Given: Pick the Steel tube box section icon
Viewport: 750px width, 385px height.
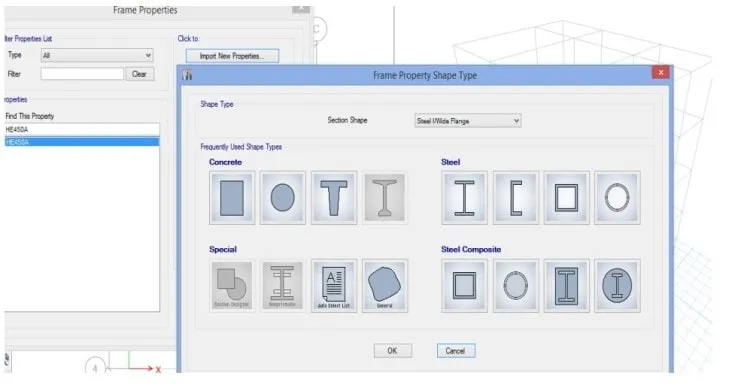Looking at the screenshot, I should pyautogui.click(x=566, y=198).
